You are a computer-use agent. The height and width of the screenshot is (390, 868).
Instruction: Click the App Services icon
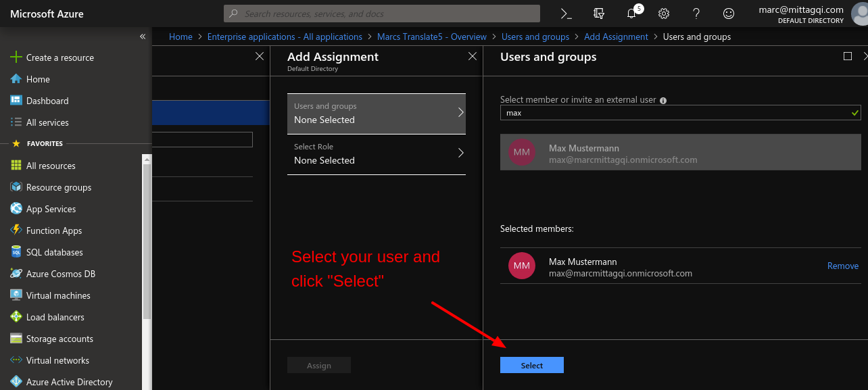16,209
